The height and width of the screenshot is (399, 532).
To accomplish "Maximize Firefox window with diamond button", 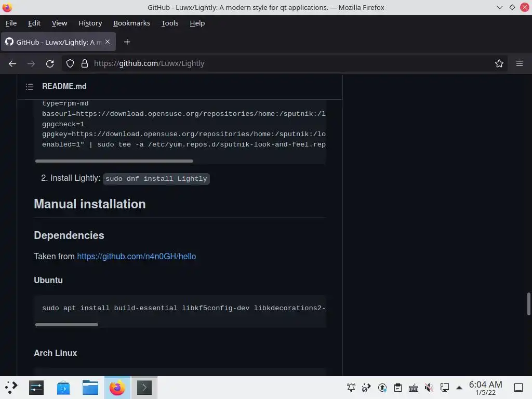I will tap(512, 7).
